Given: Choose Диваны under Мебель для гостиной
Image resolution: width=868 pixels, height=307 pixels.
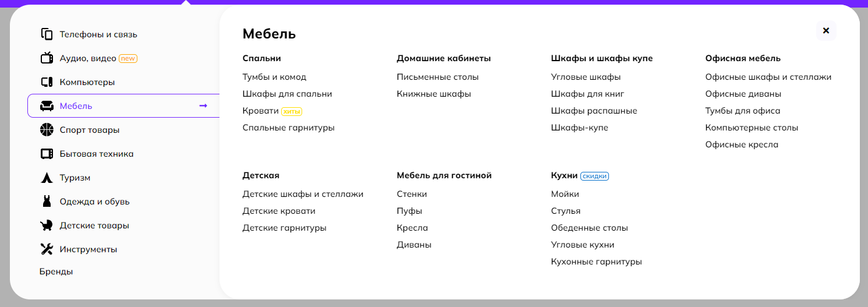Looking at the screenshot, I should (414, 245).
